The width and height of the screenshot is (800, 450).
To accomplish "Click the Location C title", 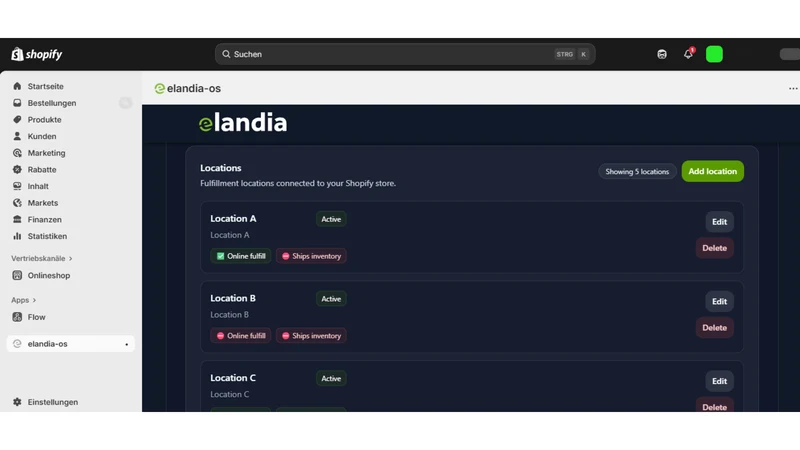I will (233, 378).
